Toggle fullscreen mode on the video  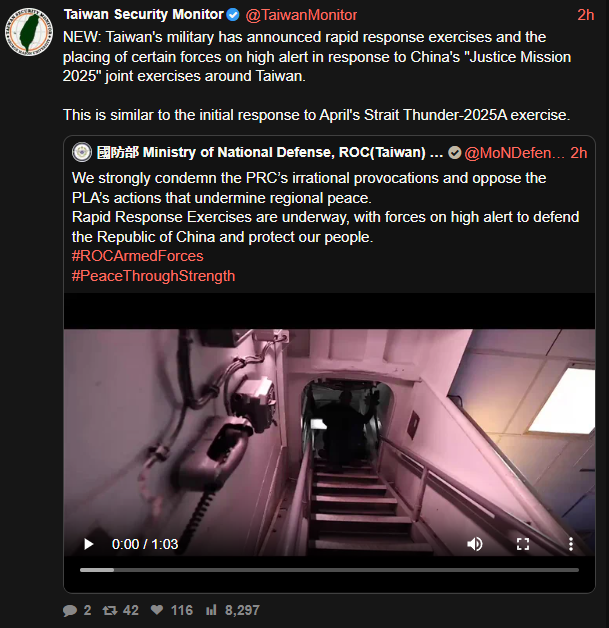click(523, 544)
